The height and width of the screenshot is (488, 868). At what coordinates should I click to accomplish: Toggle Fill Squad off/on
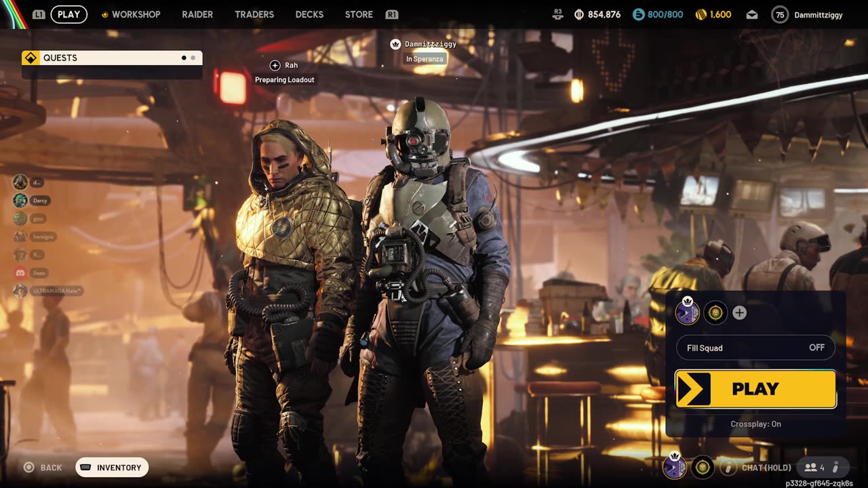click(x=755, y=348)
